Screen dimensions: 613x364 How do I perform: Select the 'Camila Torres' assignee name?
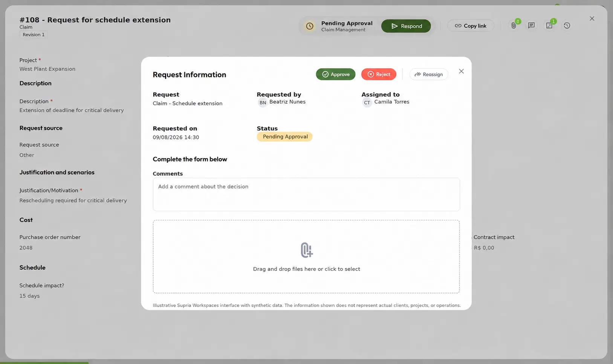tap(391, 102)
